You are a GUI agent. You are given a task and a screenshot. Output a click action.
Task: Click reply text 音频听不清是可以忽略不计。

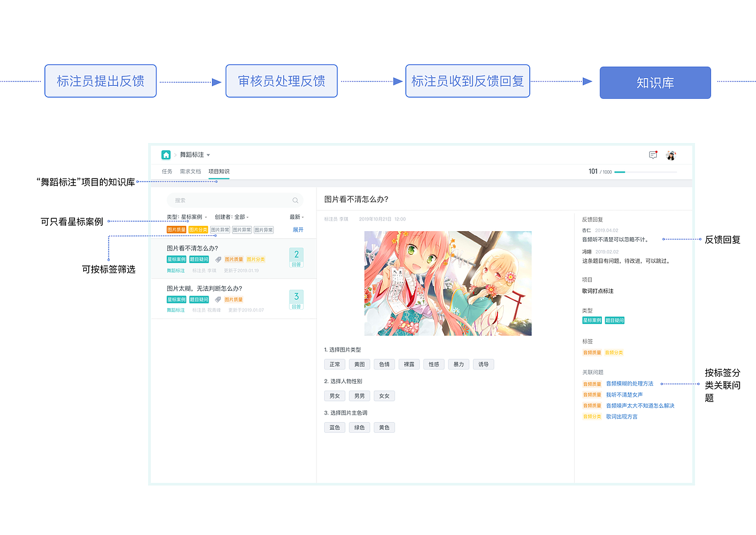[615, 239]
